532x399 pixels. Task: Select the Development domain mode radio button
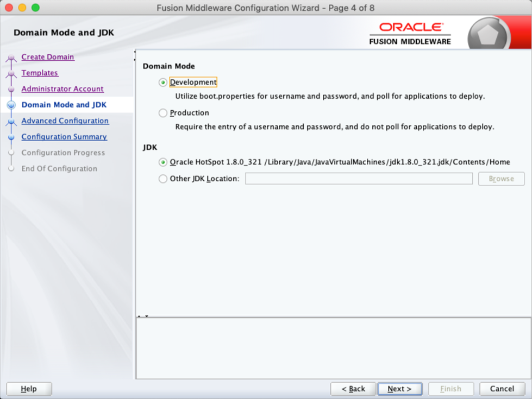point(163,83)
